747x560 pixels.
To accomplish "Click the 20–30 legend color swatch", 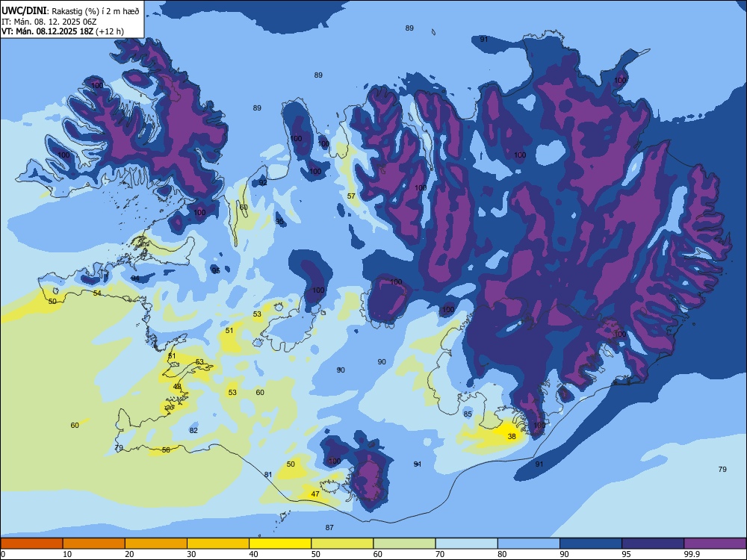I will (156, 544).
